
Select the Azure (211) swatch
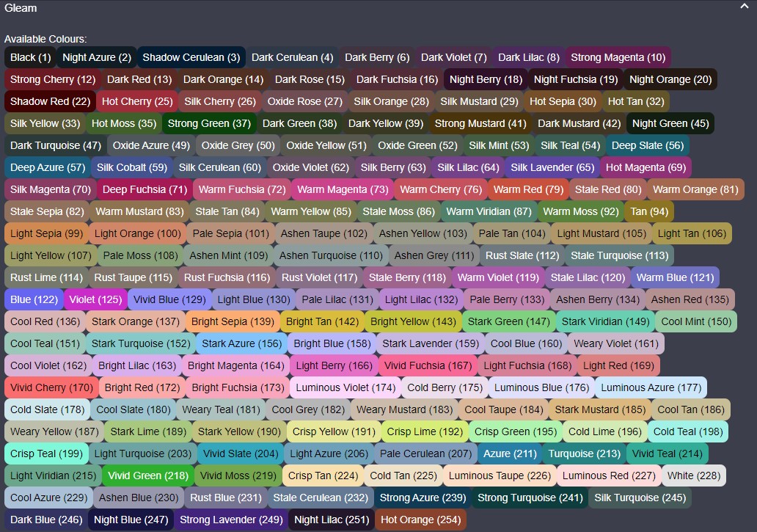click(x=510, y=453)
